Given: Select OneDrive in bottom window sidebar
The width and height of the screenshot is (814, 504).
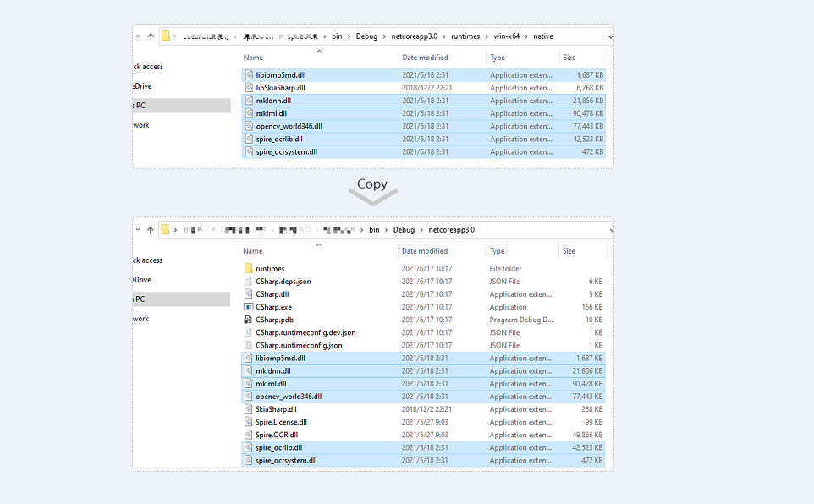Looking at the screenshot, I should click(142, 280).
